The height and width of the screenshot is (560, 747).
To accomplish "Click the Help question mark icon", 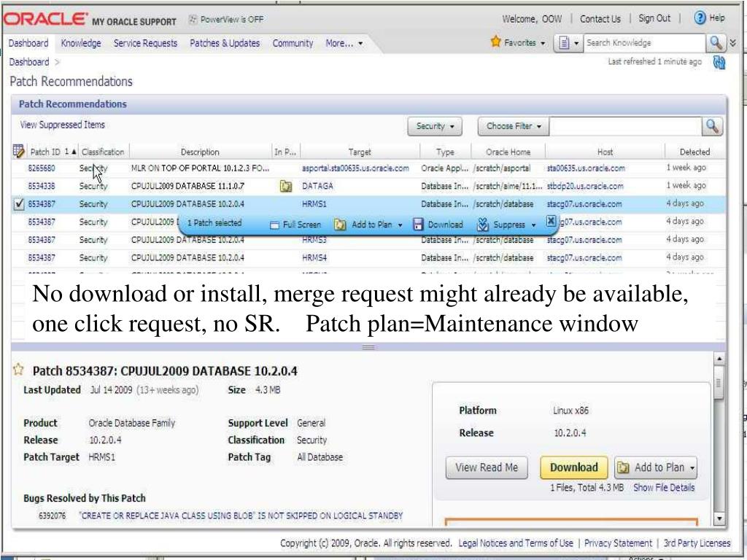I will point(700,18).
